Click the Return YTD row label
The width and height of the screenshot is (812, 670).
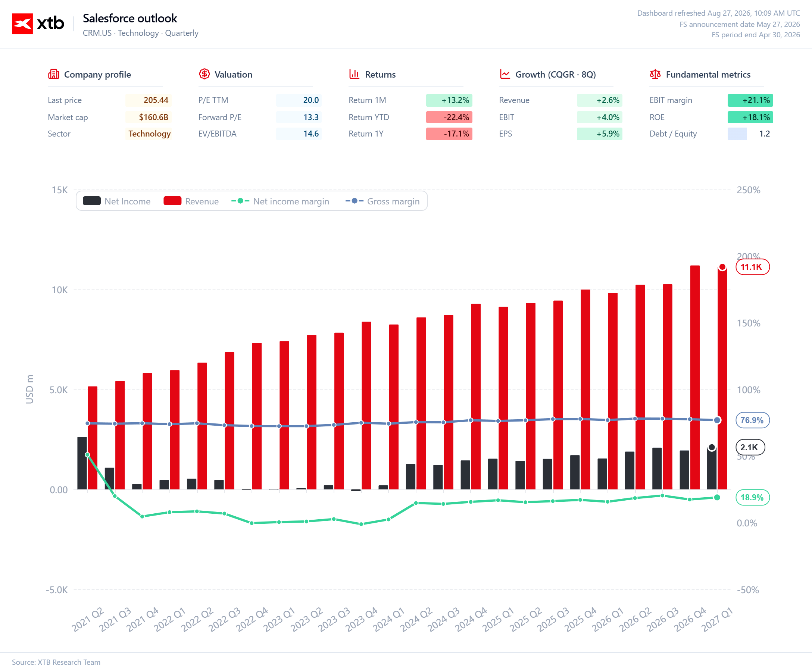[369, 118]
